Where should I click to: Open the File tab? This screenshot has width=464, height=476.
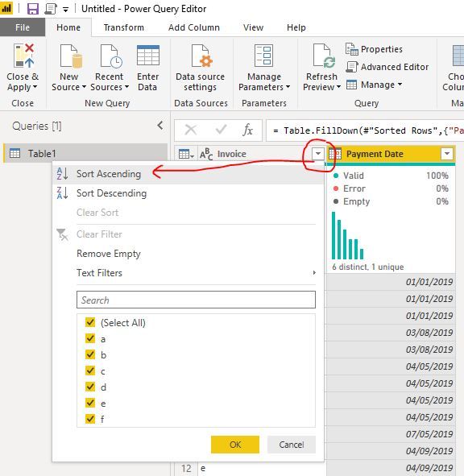(23, 27)
